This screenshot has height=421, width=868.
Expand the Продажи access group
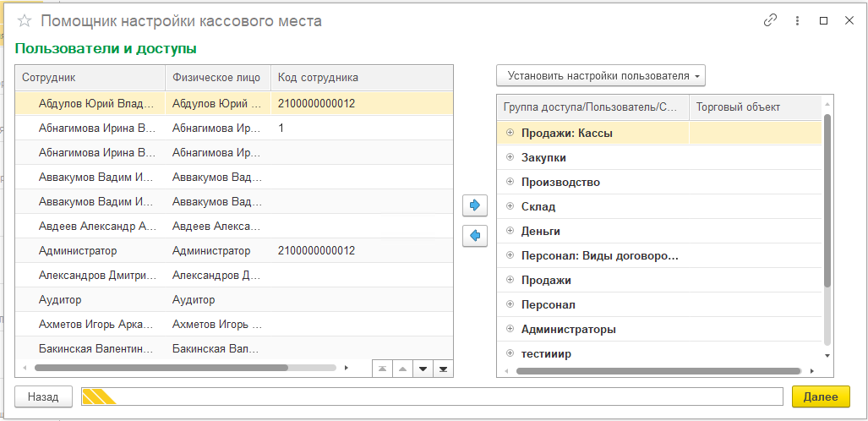[510, 280]
